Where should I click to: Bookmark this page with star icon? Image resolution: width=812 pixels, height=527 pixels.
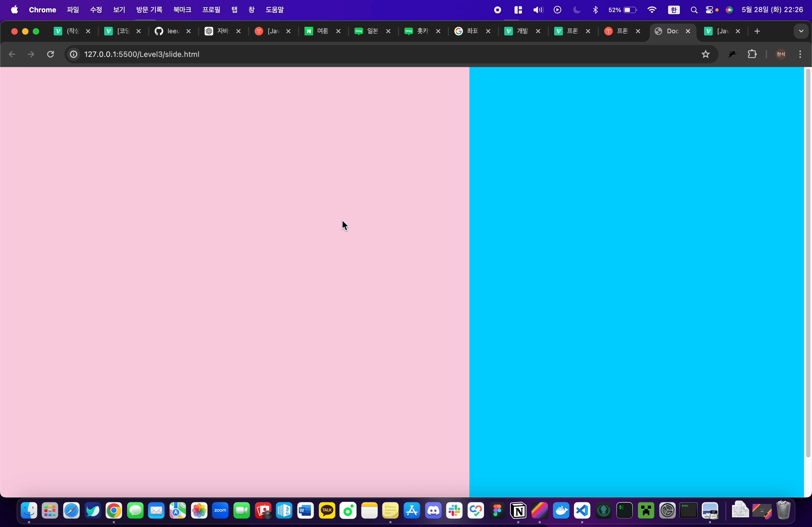pos(706,54)
